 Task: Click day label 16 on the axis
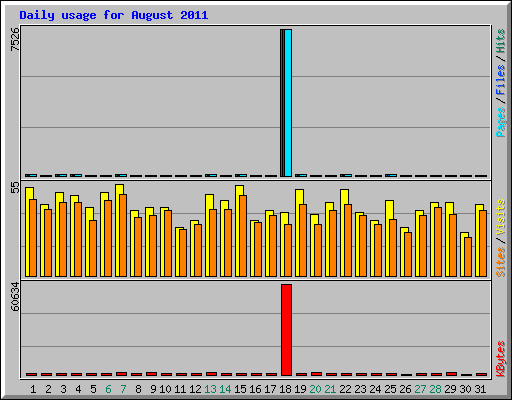tap(255, 389)
